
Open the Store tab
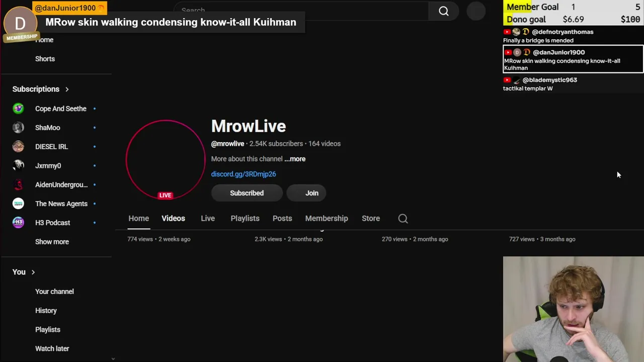371,218
